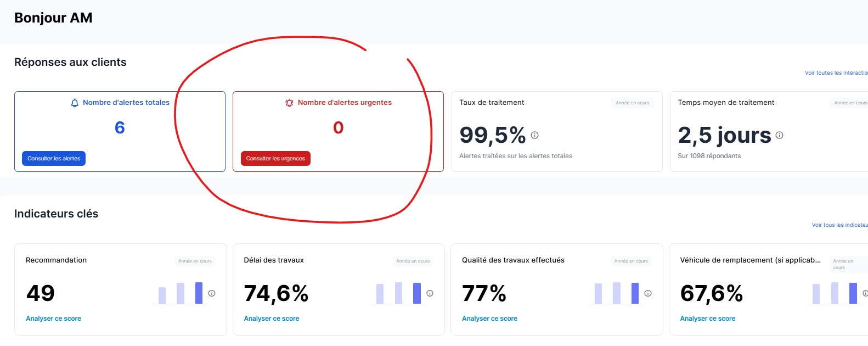Open info icon in Recommandation card
The width and height of the screenshot is (868, 346).
(212, 293)
